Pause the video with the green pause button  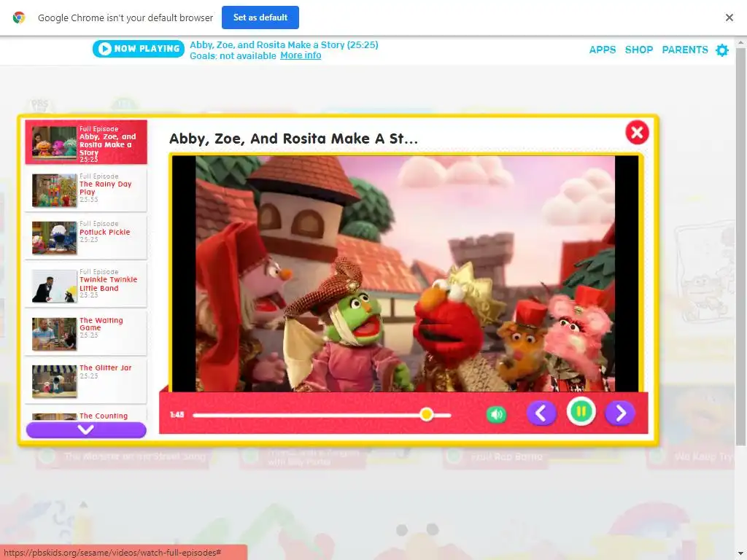coord(581,411)
